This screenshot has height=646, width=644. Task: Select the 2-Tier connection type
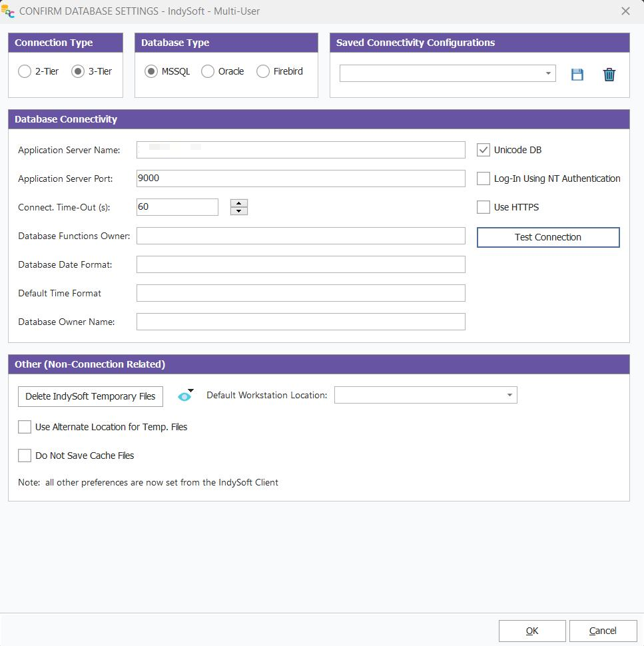click(25, 71)
